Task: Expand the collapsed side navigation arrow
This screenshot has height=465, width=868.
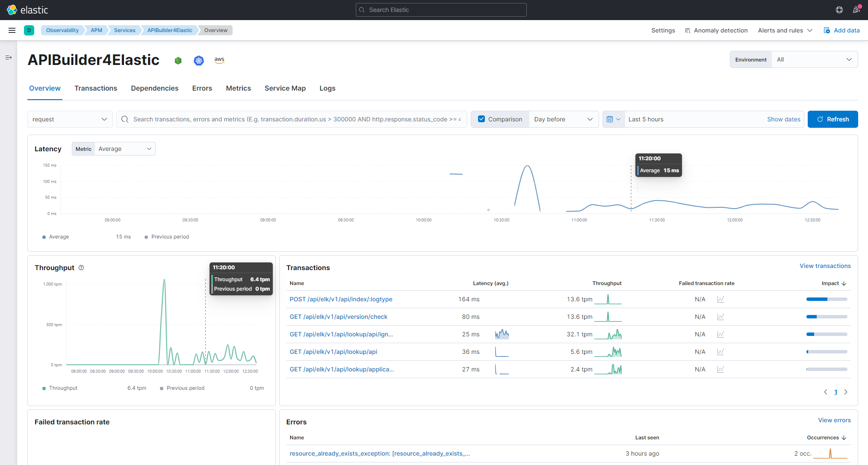Action: tap(9, 57)
